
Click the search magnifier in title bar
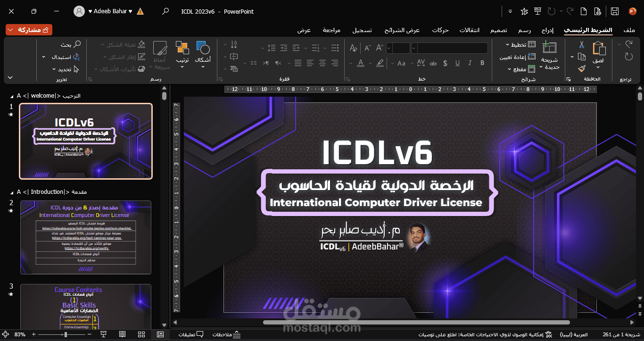coord(165,11)
